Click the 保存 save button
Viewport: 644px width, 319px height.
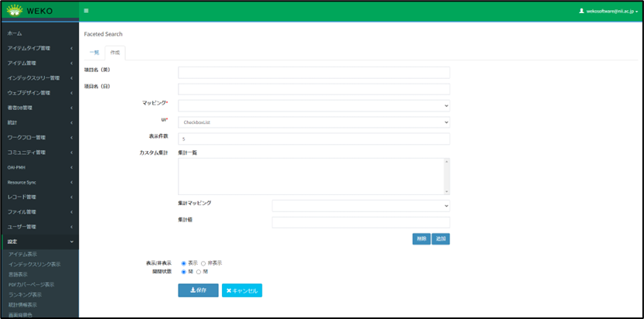tap(198, 290)
